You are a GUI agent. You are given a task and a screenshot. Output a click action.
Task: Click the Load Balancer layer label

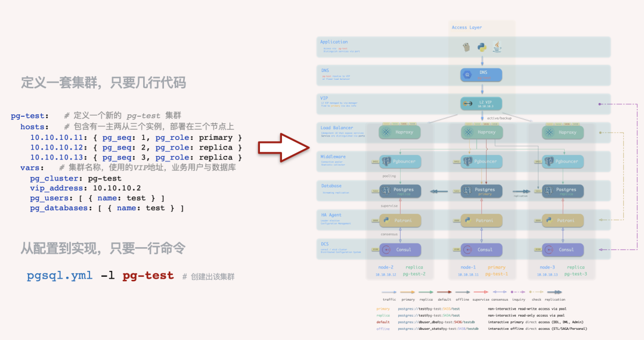tap(337, 127)
